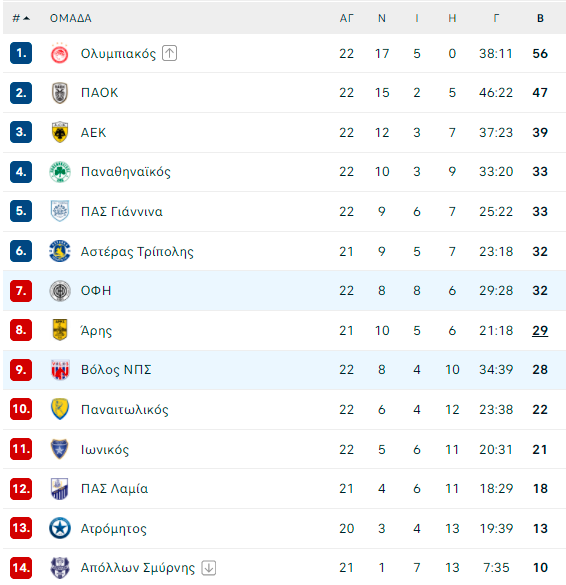Sort standings by the Γ goals column
Image resolution: width=566 pixels, height=585 pixels.
point(496,18)
